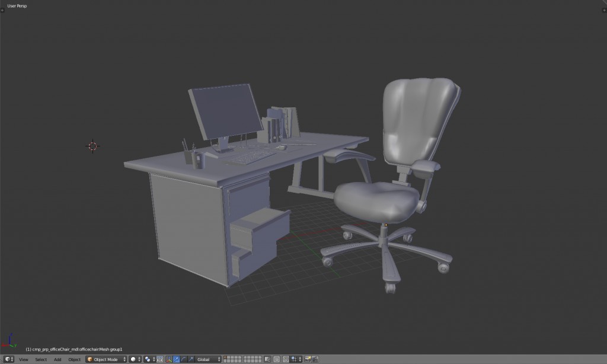Select the rotate manipulator icon
The height and width of the screenshot is (364, 607).
click(183, 359)
